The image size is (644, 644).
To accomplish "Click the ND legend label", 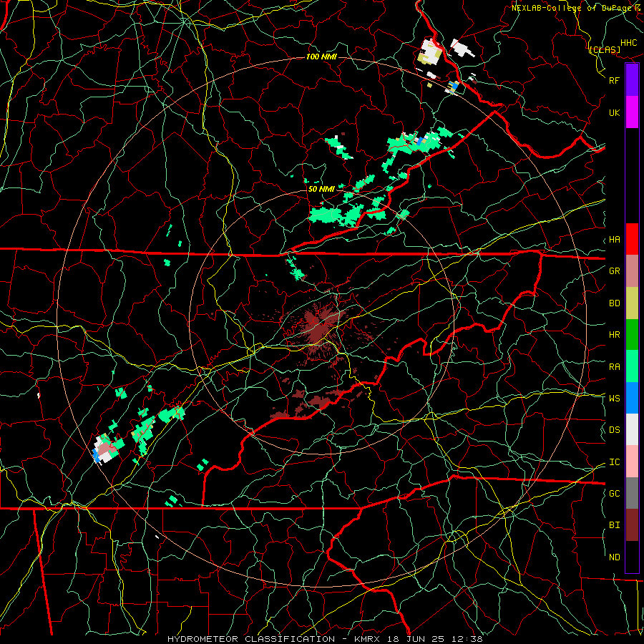I will (615, 557).
